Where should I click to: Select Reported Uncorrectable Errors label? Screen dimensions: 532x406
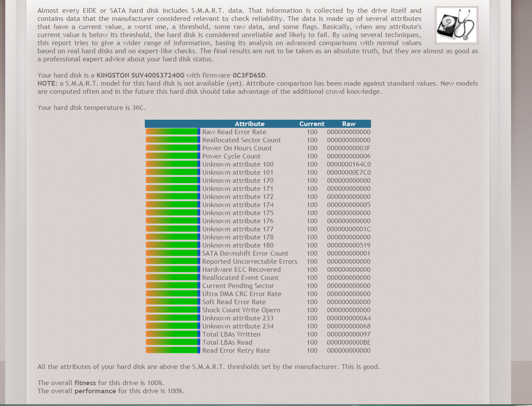250,262
